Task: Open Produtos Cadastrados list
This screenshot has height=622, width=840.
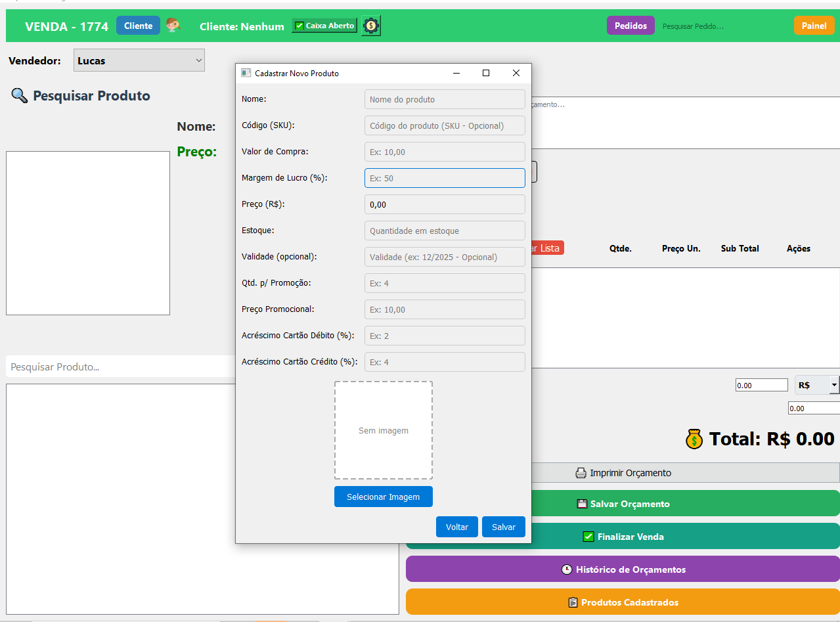Action: click(623, 602)
